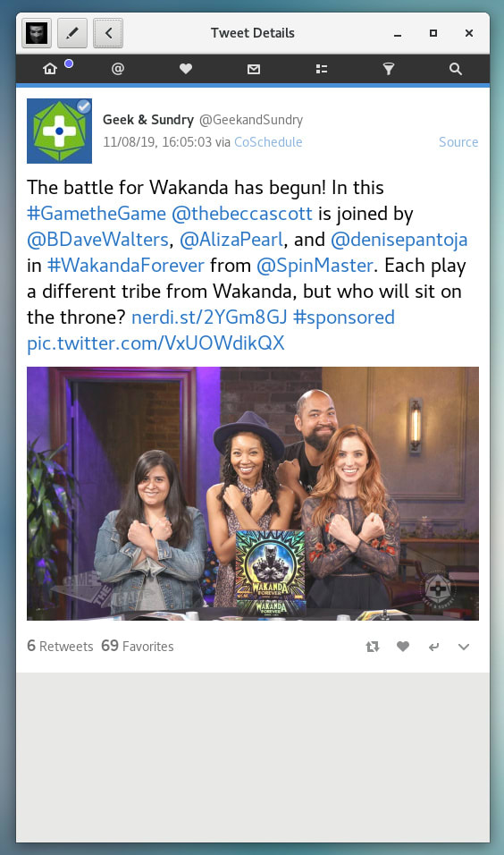Open the Search magnifier tab
Screen dimensions: 504x855
pyautogui.click(x=456, y=69)
